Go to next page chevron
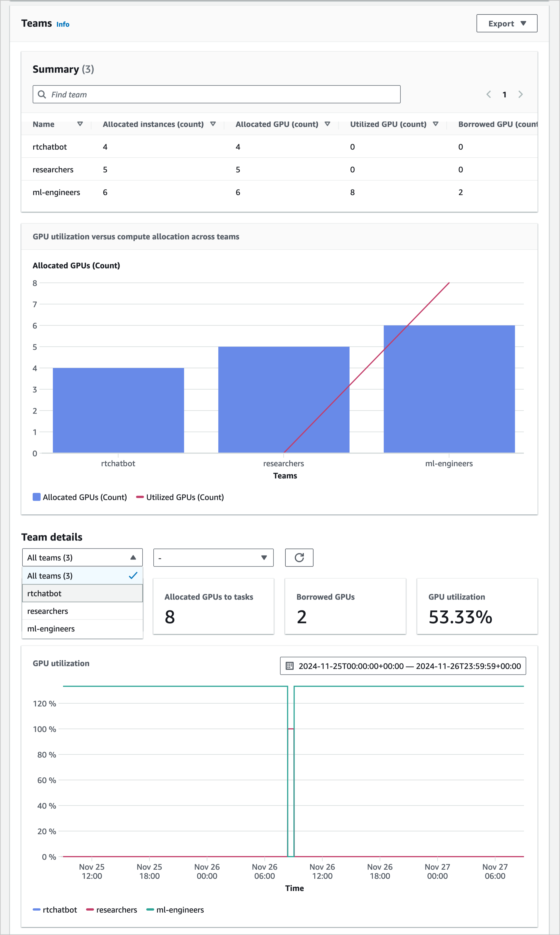The width and height of the screenshot is (560, 935). pos(520,94)
